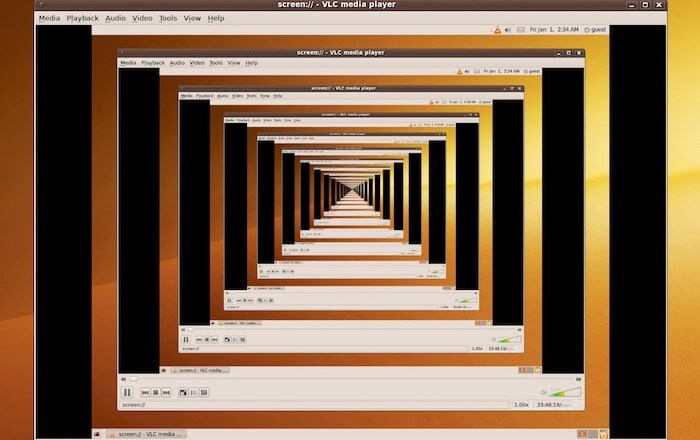Viewport: 700px width, 440px height.
Task: Click the trash icon at the bottom-right of the outermost video
Action: click(x=604, y=434)
